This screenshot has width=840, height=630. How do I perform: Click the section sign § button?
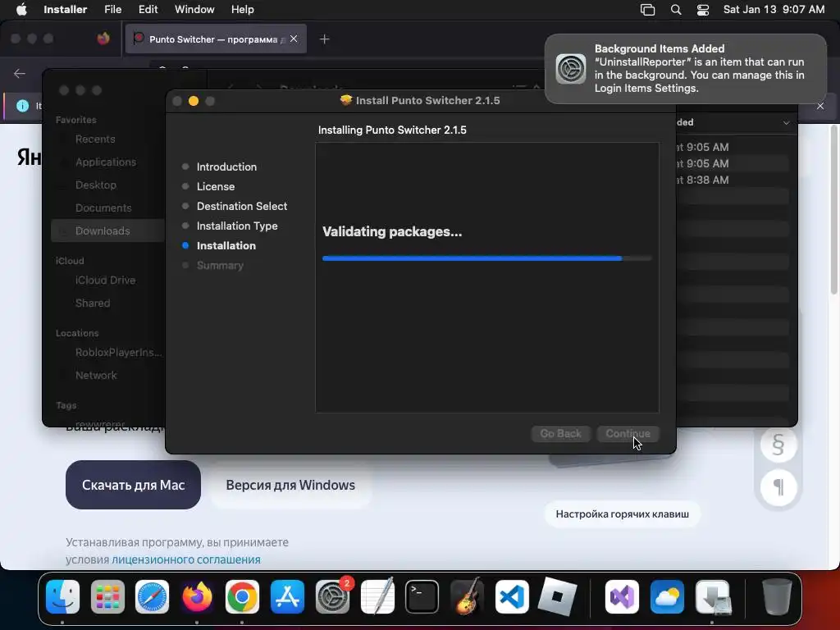tap(778, 445)
